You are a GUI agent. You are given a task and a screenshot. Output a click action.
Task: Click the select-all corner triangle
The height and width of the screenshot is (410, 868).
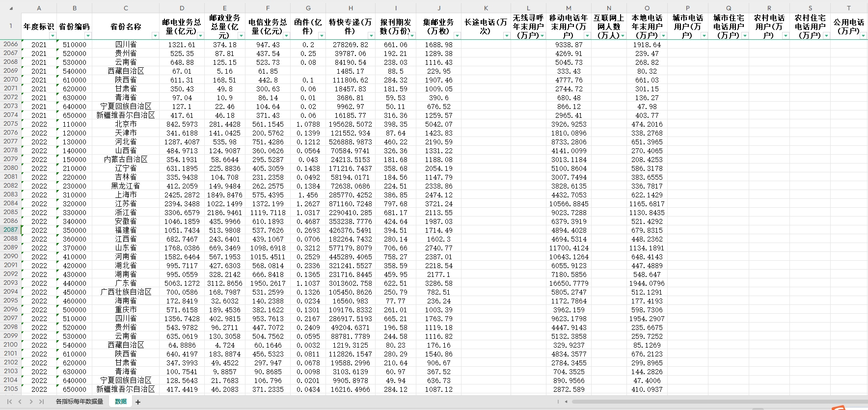pyautogui.click(x=11, y=8)
